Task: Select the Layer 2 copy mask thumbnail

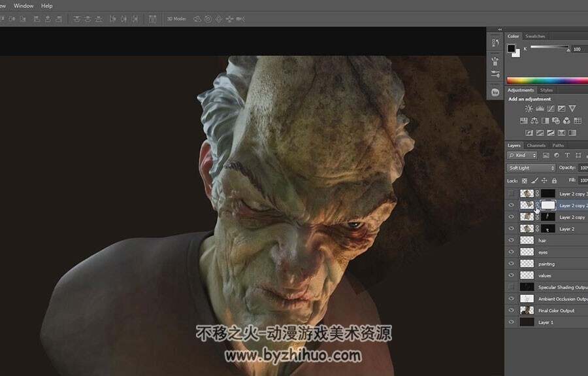Action: pos(548,217)
